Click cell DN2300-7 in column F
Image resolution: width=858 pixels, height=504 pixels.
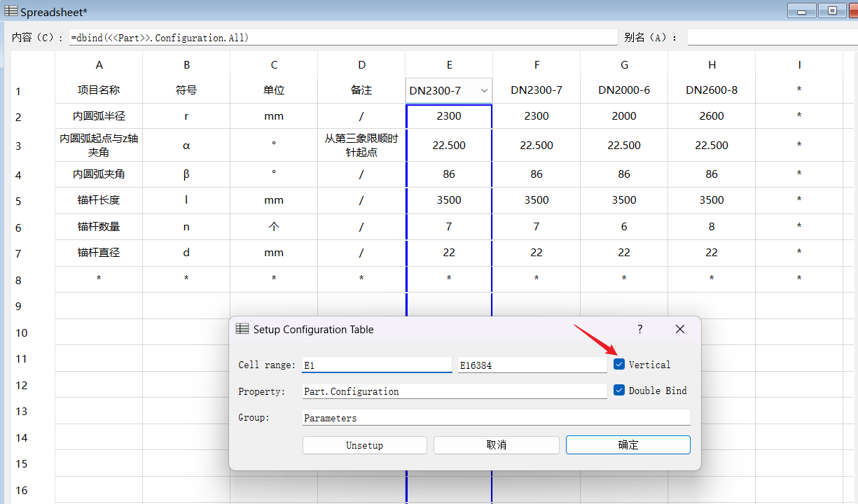tap(537, 90)
